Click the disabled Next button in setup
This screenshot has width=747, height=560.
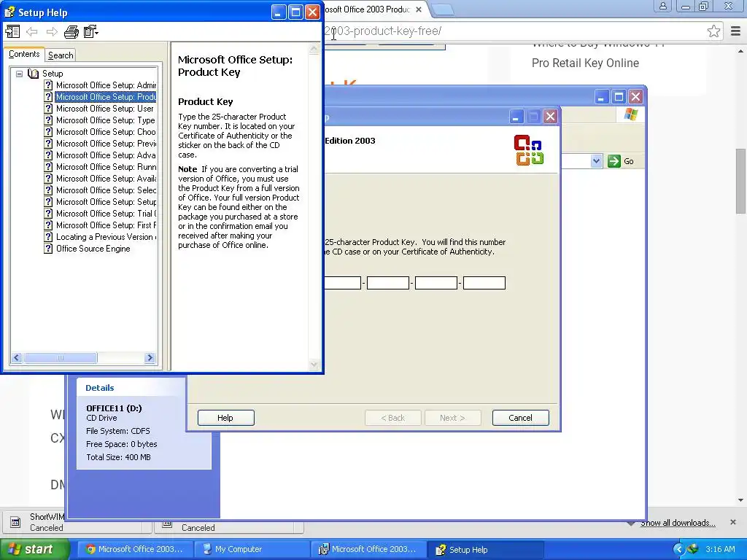pos(452,418)
